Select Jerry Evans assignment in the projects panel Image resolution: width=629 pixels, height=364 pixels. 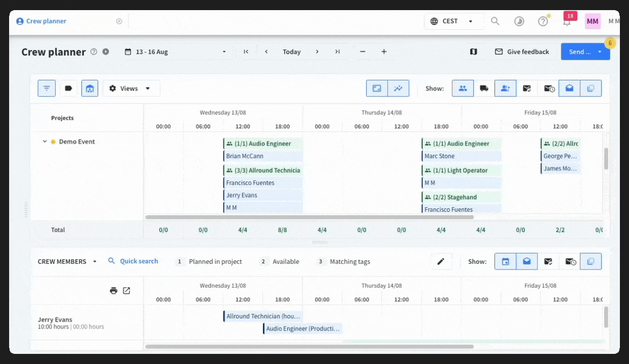coord(263,195)
